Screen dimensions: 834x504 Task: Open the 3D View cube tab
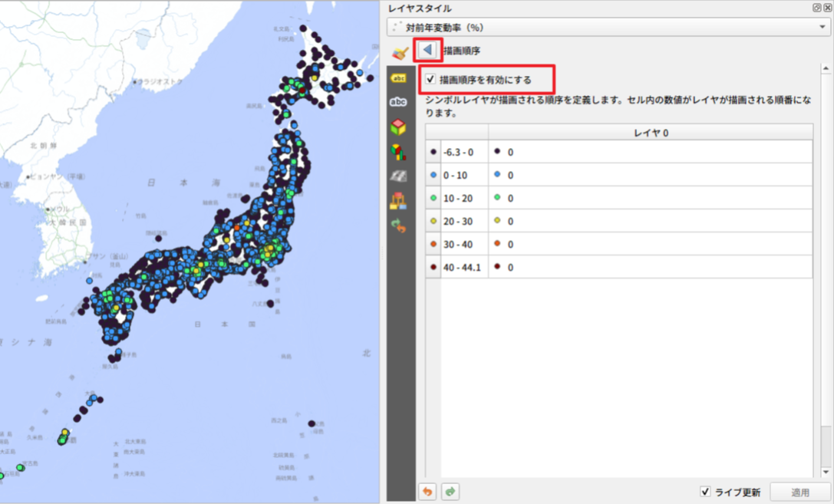click(x=398, y=127)
